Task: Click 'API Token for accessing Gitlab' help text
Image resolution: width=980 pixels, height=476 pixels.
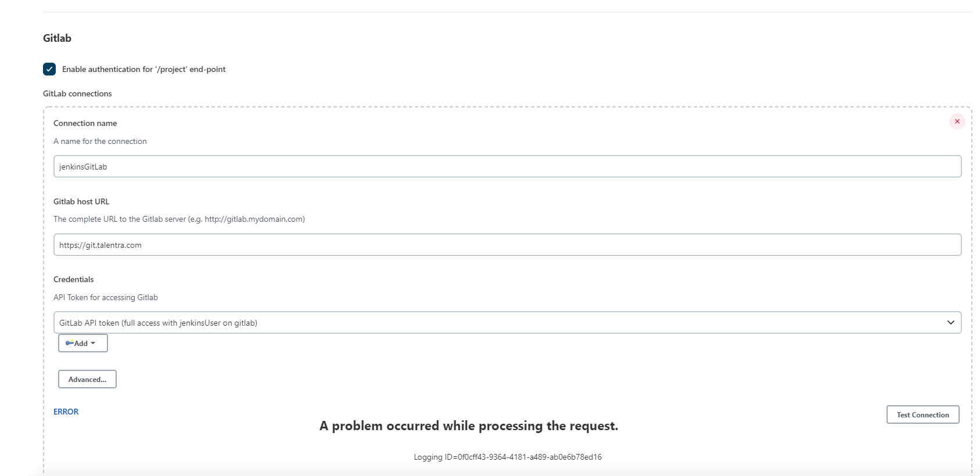Action: [106, 297]
